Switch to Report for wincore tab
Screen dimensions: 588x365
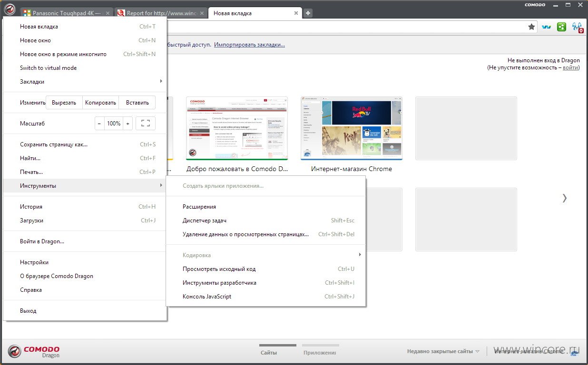[x=160, y=13]
